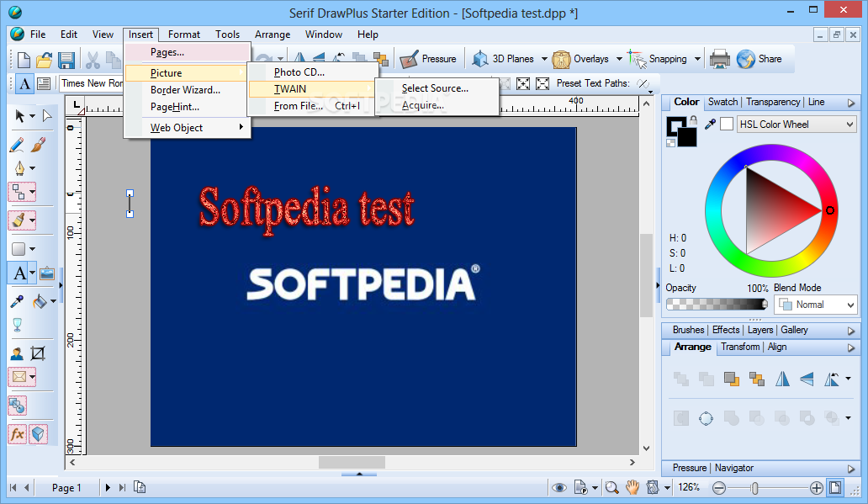Select the Crop tool
This screenshot has width=868, height=504.
[38, 353]
